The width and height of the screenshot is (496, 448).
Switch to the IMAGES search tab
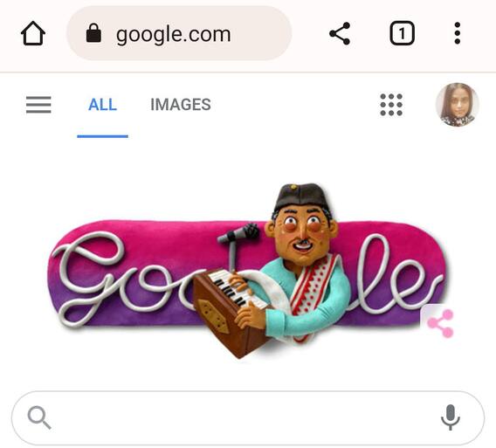point(181,105)
